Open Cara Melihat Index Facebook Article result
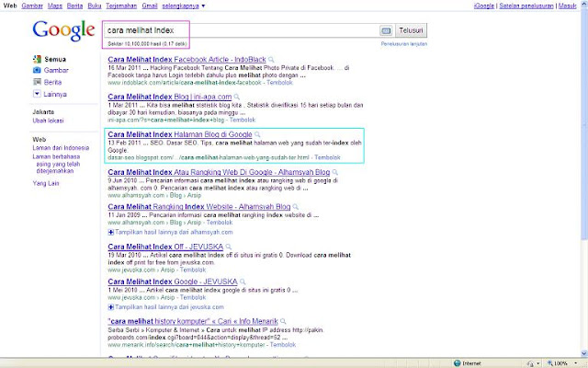Viewport: 588px width, 368px height. (187, 59)
